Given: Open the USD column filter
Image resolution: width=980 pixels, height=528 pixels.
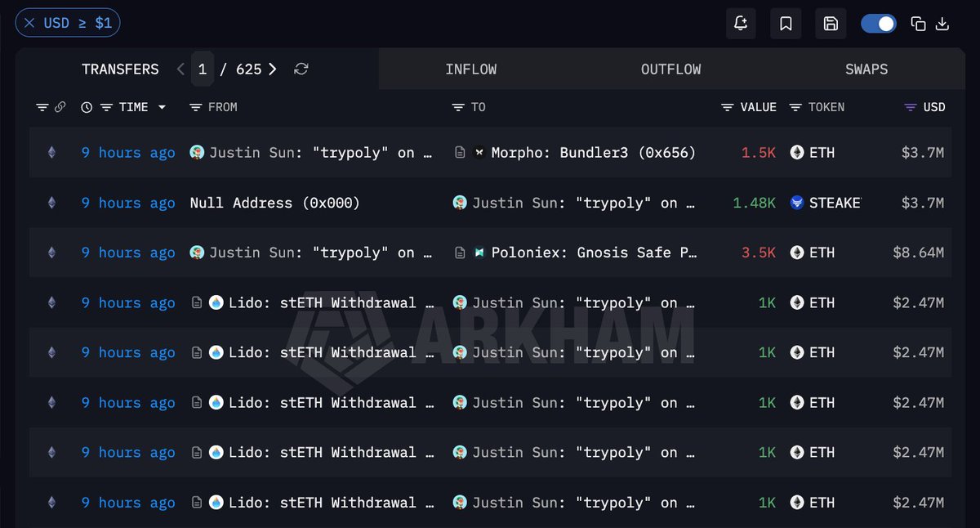Looking at the screenshot, I should (x=911, y=107).
